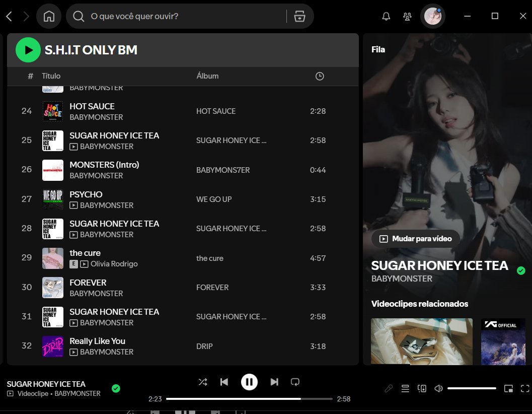The height and width of the screenshot is (414, 532).
Task: Select track 31 SUGAR HONEY ICE TEA
Action: click(183, 317)
